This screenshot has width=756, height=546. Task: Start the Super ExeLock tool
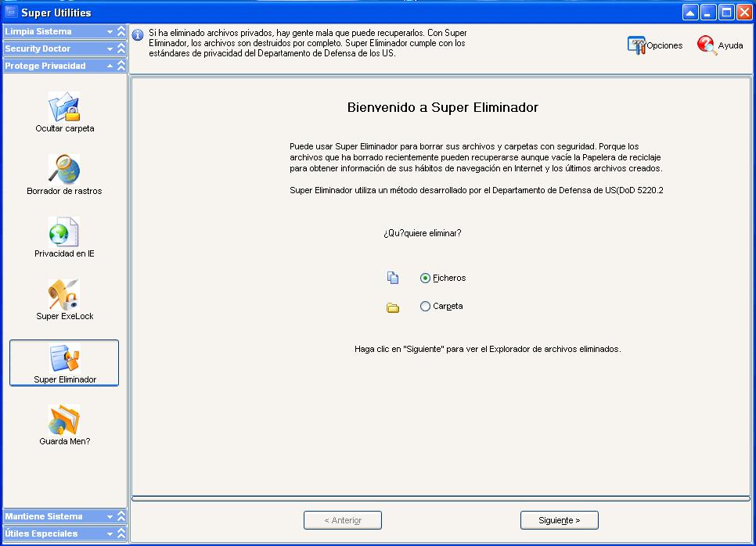coord(65,300)
